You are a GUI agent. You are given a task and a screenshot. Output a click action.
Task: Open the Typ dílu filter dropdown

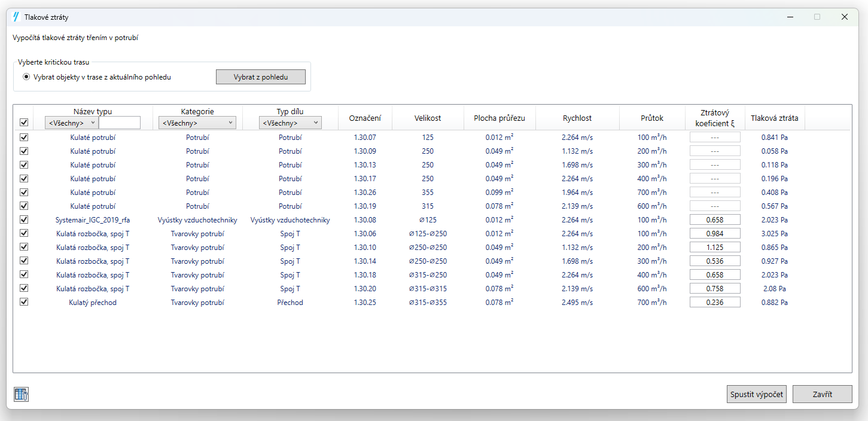(290, 123)
